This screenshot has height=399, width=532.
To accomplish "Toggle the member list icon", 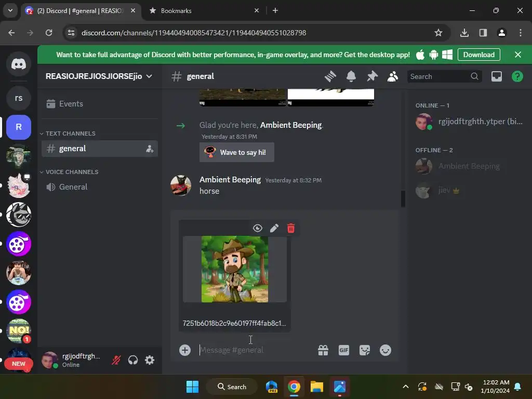I will [393, 76].
